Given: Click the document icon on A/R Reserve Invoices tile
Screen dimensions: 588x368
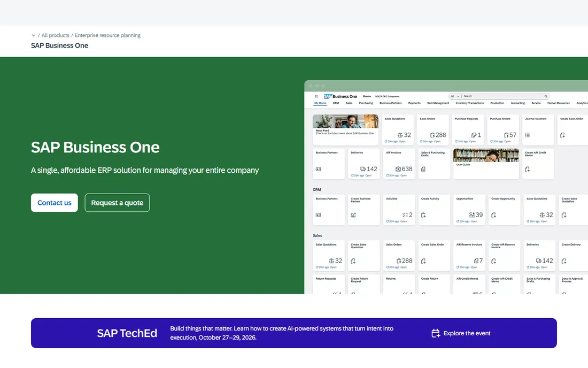Looking at the screenshot, I should (x=476, y=260).
